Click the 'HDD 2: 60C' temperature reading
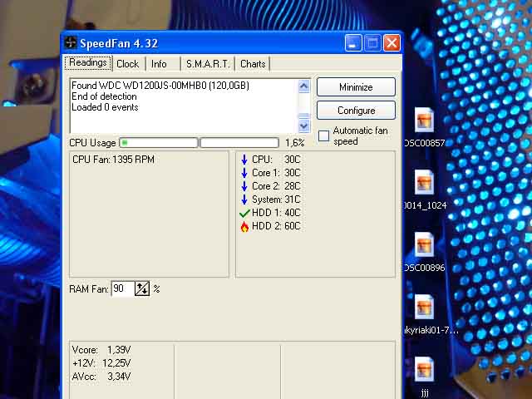Viewport: 532px width, 399px height. [276, 226]
